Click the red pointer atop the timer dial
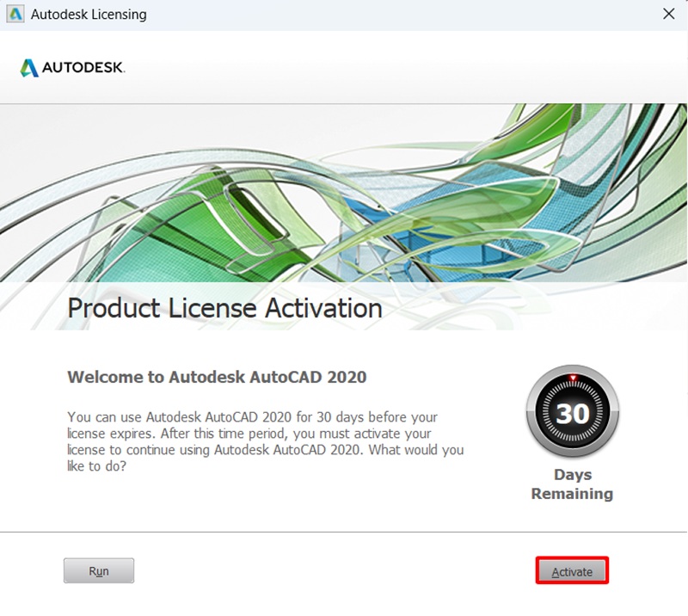Viewport: 688px width, 616px height. point(571,377)
